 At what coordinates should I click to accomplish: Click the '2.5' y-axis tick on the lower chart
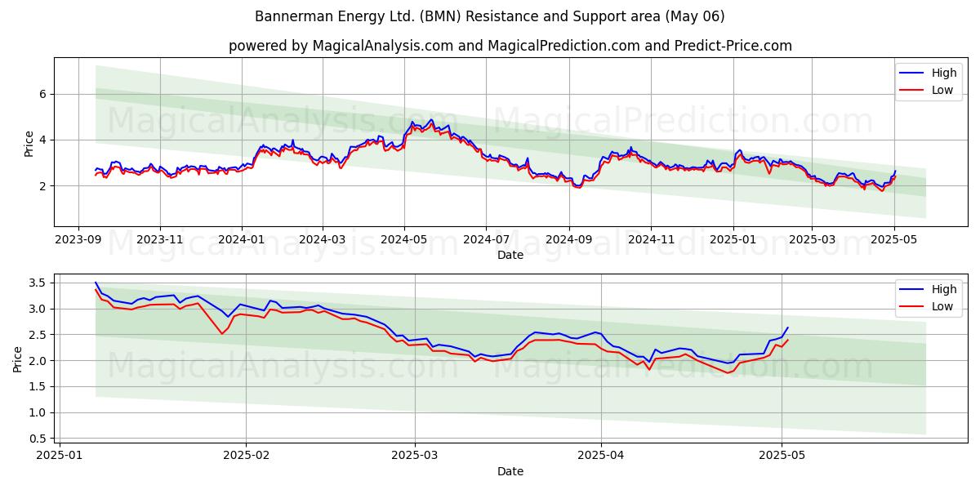point(38,335)
